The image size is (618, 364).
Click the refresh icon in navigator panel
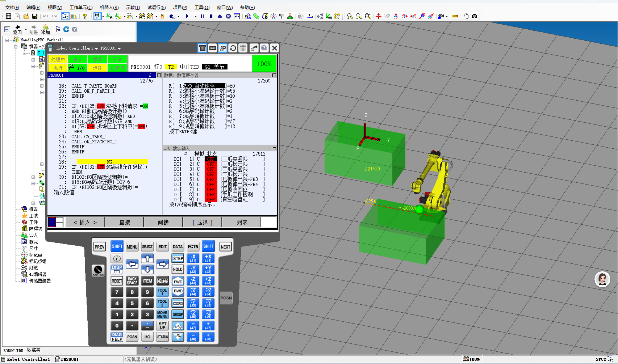(x=66, y=29)
